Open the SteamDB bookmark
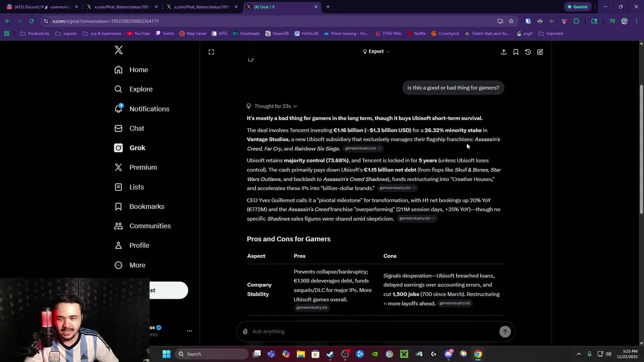Viewport: 644px width, 362px height. pos(277,34)
